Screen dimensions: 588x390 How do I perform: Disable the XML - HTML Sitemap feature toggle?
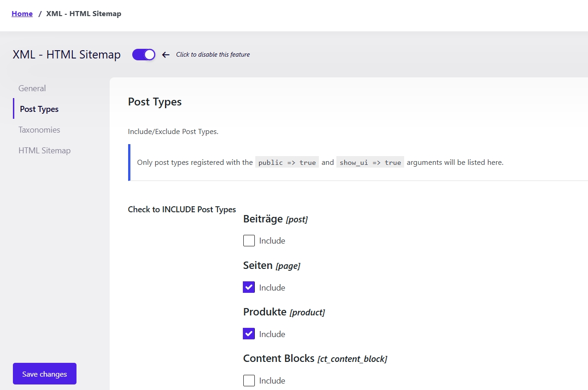(x=144, y=55)
